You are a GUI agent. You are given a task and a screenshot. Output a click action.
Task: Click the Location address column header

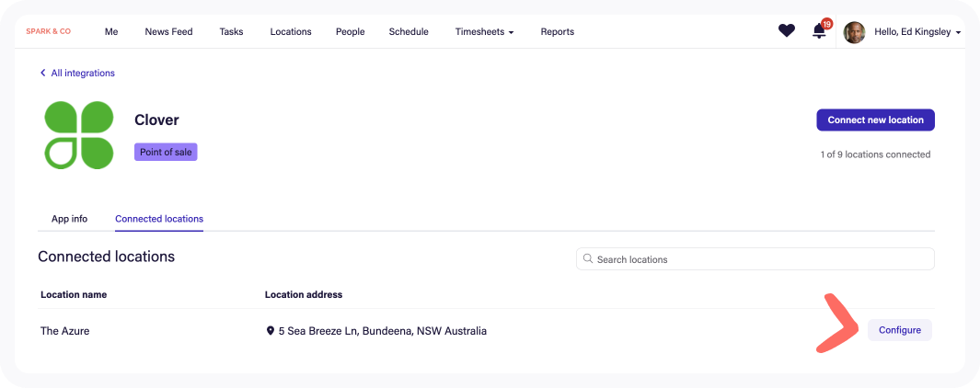coord(304,295)
